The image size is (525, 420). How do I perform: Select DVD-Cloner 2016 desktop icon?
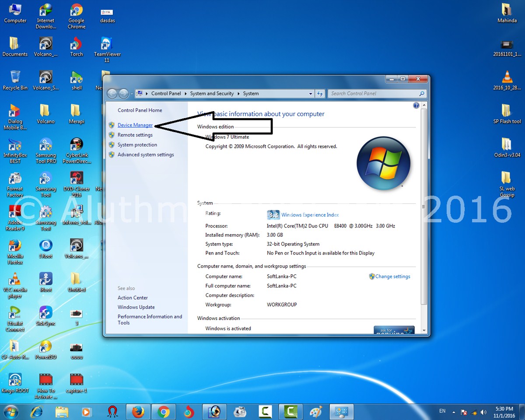77,185
